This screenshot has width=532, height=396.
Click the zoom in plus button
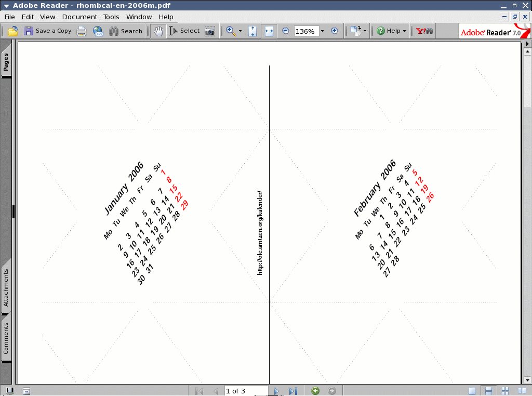[x=334, y=31]
